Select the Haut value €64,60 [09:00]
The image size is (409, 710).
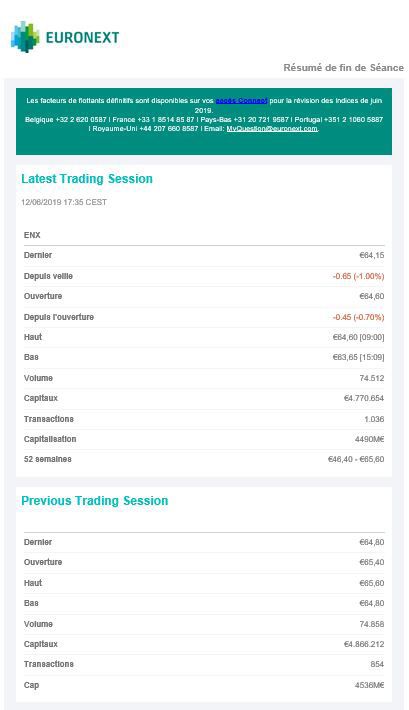(x=358, y=337)
